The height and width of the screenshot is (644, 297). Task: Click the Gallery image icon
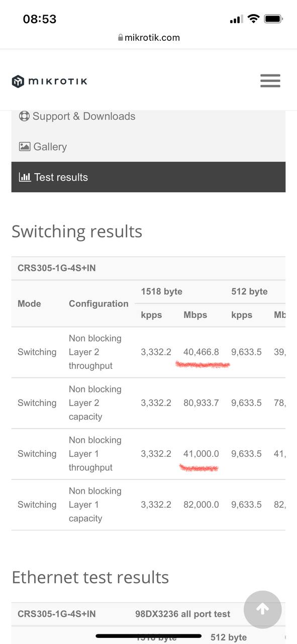[25, 147]
